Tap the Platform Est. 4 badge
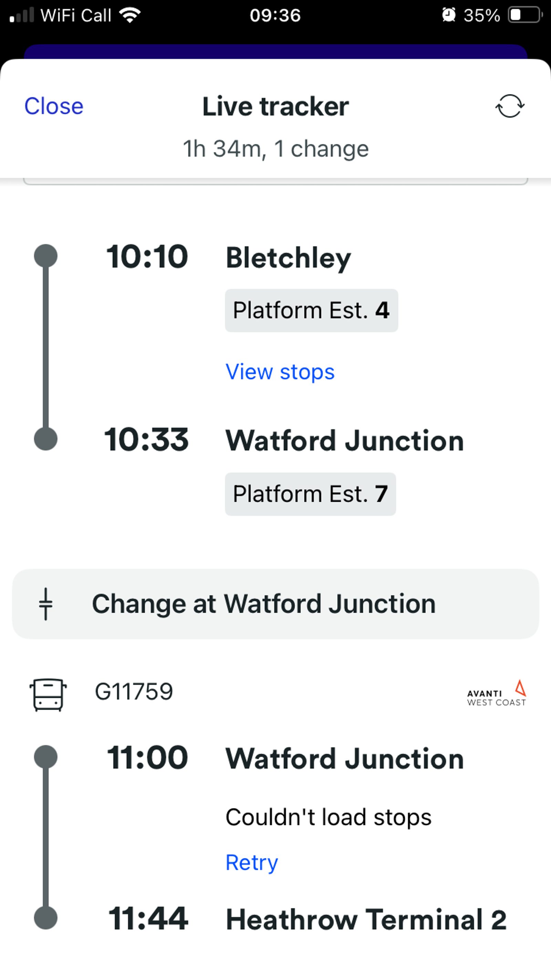Viewport: 551px width, 980px height. click(x=311, y=310)
